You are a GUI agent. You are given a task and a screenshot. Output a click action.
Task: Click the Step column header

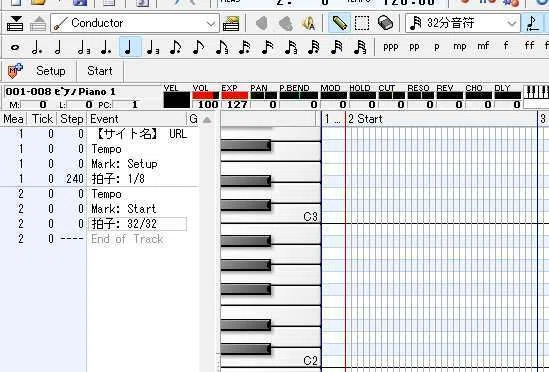click(71, 119)
